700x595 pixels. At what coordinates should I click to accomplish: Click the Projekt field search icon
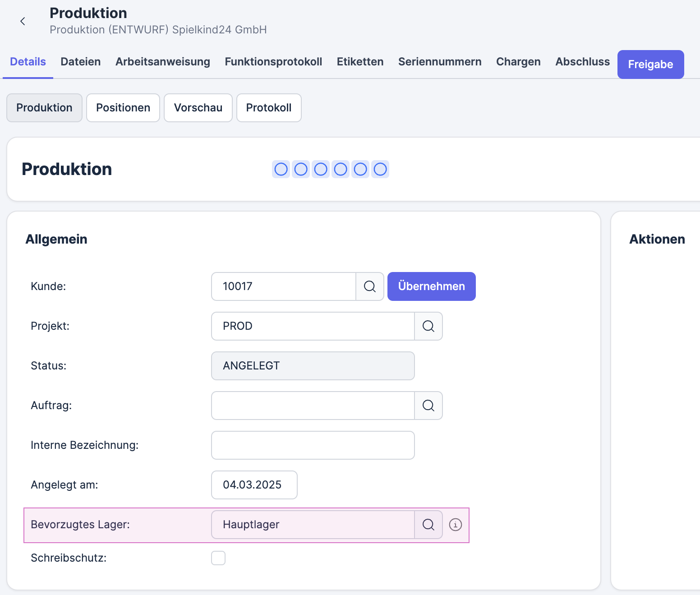click(x=428, y=326)
